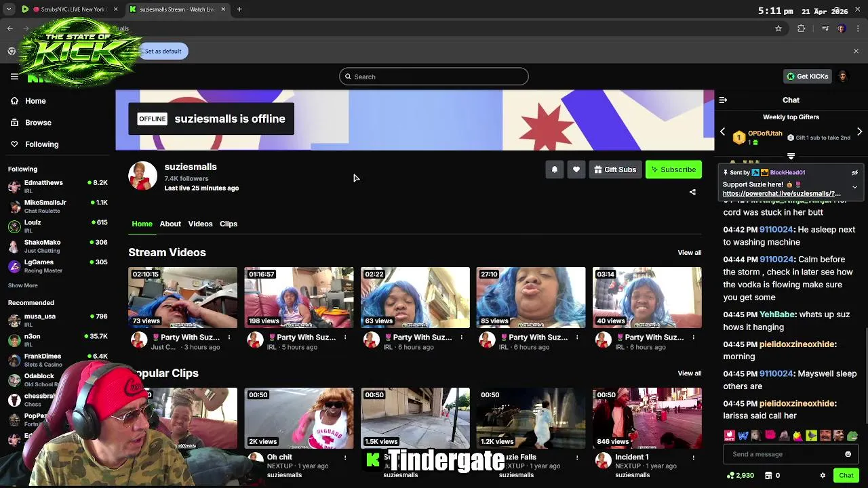Switch to the About channel tab
Image resolution: width=868 pixels, height=488 pixels.
point(170,224)
